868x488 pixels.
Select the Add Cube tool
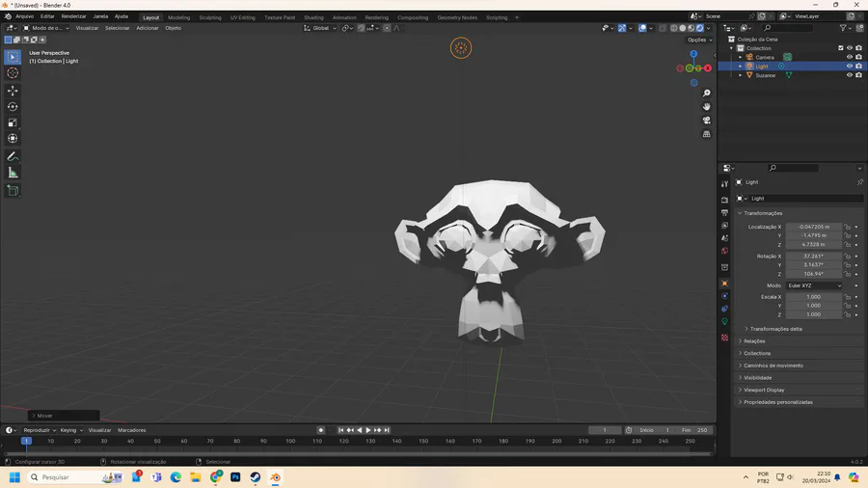point(13,191)
